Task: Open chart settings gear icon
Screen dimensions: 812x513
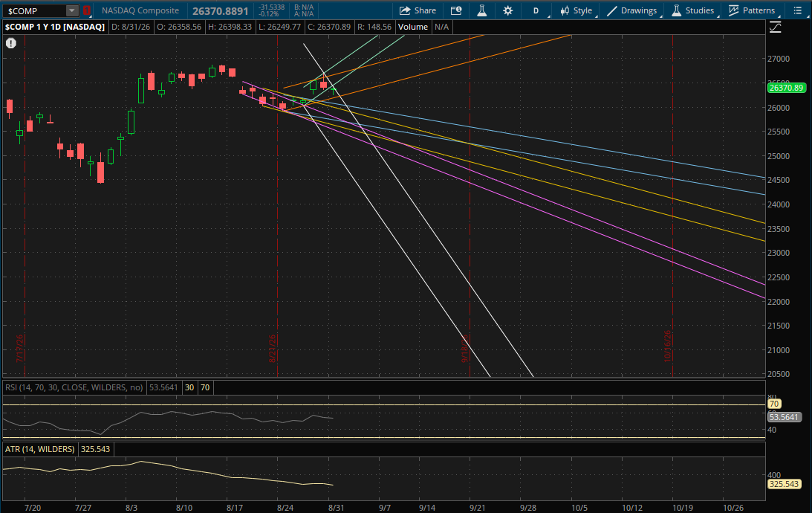Action: click(x=508, y=10)
